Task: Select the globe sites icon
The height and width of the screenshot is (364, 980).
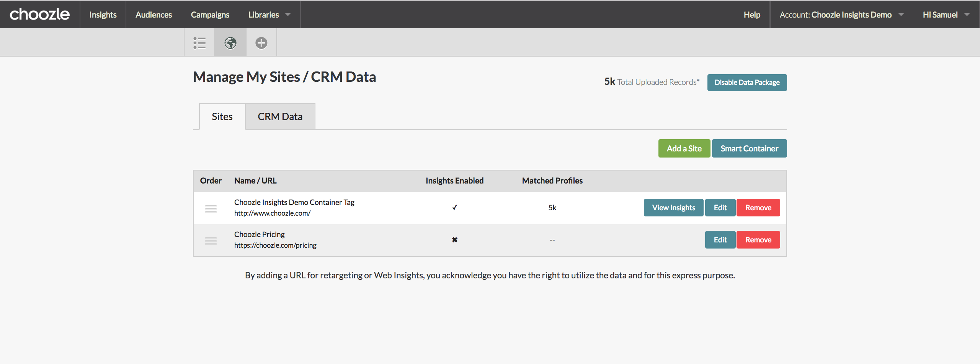Action: click(x=230, y=43)
